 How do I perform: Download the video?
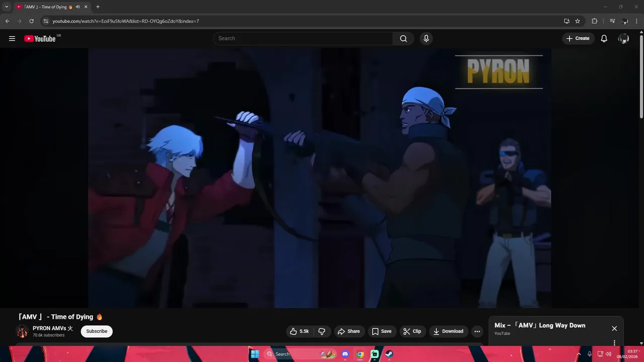pos(448,331)
